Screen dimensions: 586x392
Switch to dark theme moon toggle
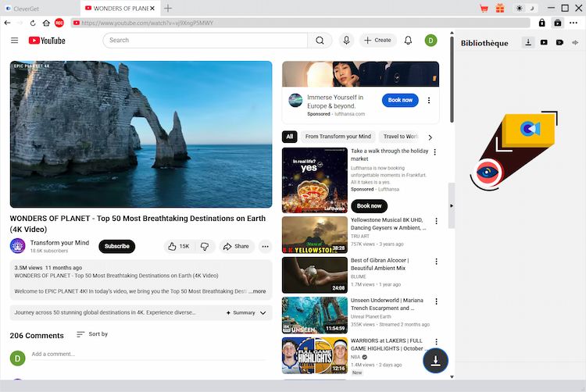[533, 8]
